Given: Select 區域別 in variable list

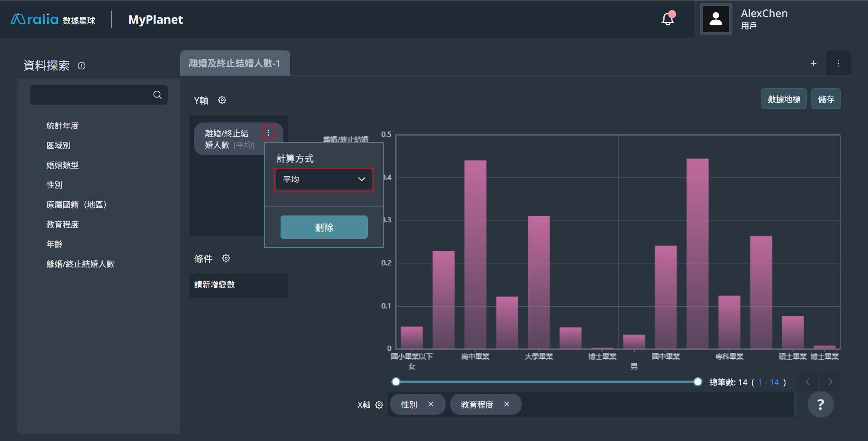Looking at the screenshot, I should coord(59,145).
